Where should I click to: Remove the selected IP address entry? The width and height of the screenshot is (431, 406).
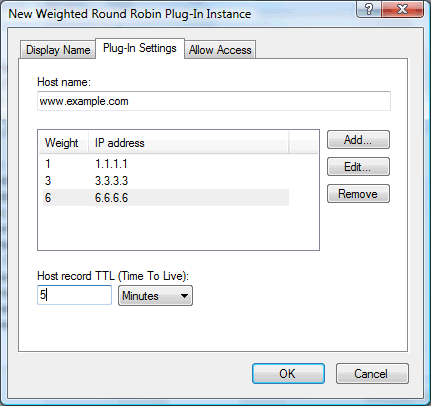tap(358, 194)
